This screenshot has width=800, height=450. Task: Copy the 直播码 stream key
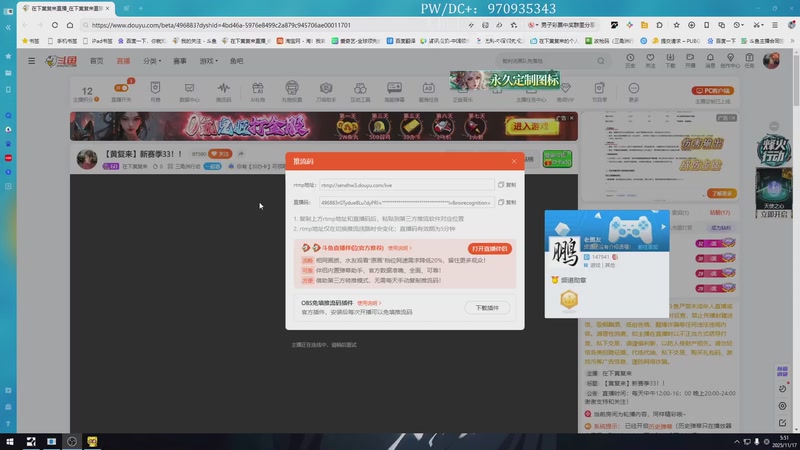[507, 203]
